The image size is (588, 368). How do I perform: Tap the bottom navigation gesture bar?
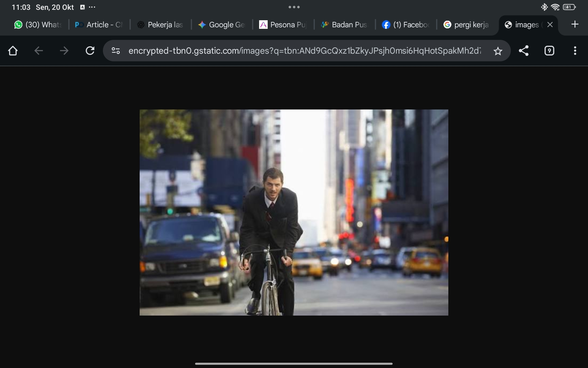point(294,364)
